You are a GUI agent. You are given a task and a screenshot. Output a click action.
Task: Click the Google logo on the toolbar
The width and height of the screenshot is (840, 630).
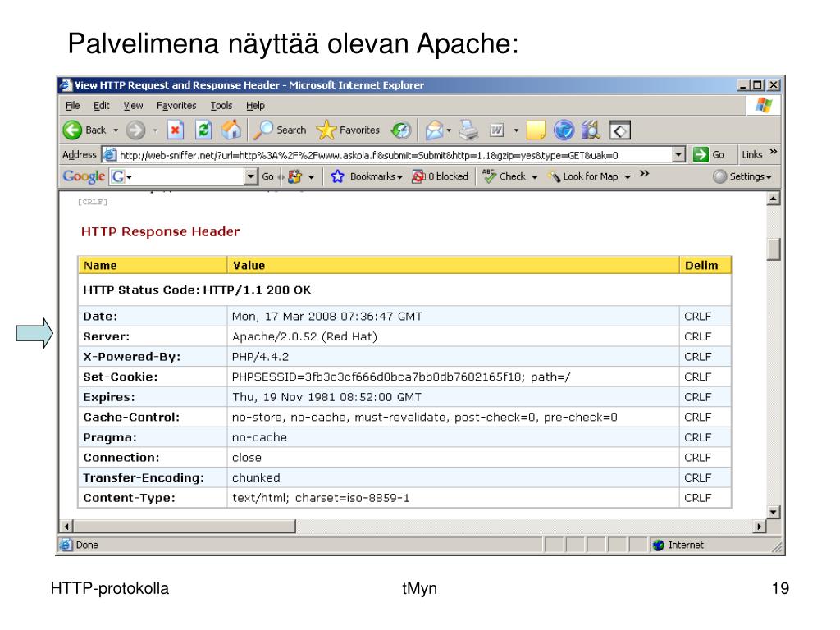click(84, 176)
